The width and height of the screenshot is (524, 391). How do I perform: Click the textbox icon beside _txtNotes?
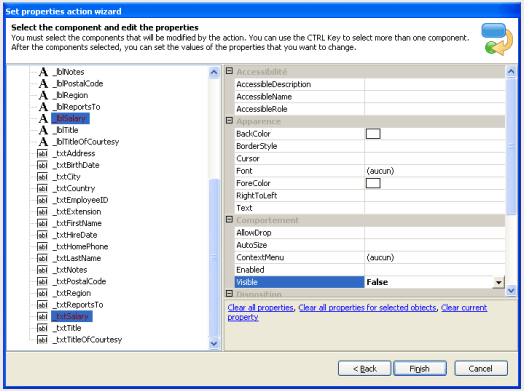tap(42, 270)
